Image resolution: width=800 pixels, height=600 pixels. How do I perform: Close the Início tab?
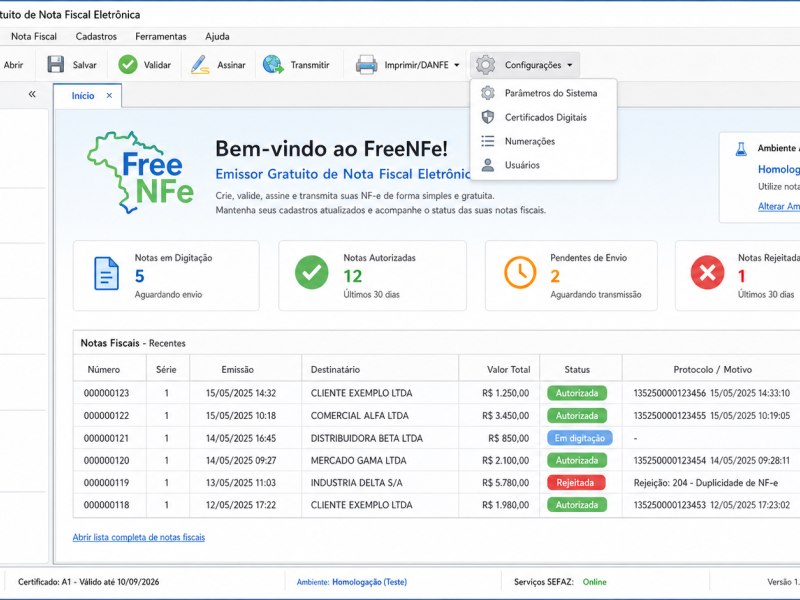click(x=109, y=95)
